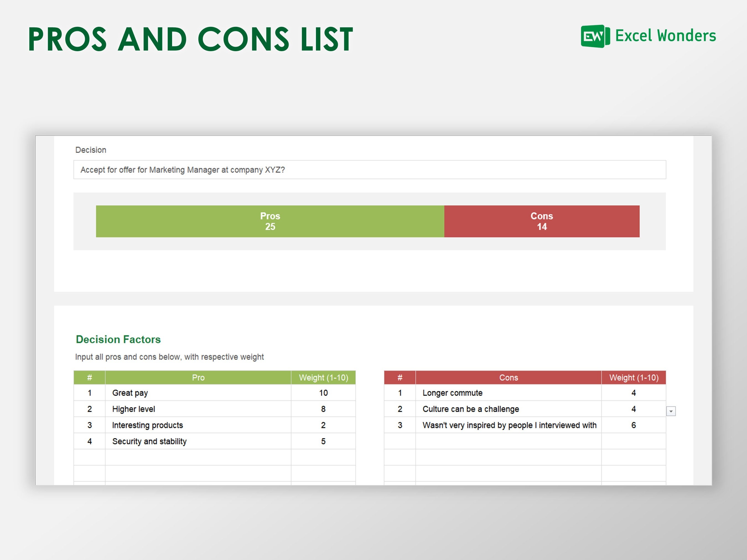The image size is (747, 560).
Task: Click the weight 10 for Great pay
Action: 323,393
